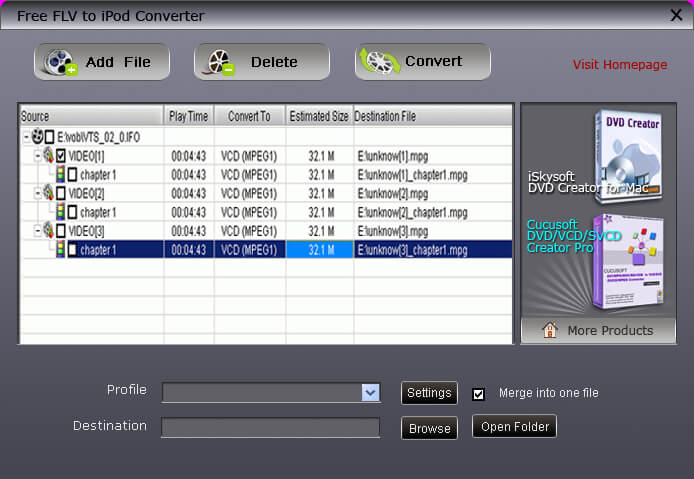Open the Profile dropdown list
Screen dimensions: 694x479
click(x=370, y=393)
